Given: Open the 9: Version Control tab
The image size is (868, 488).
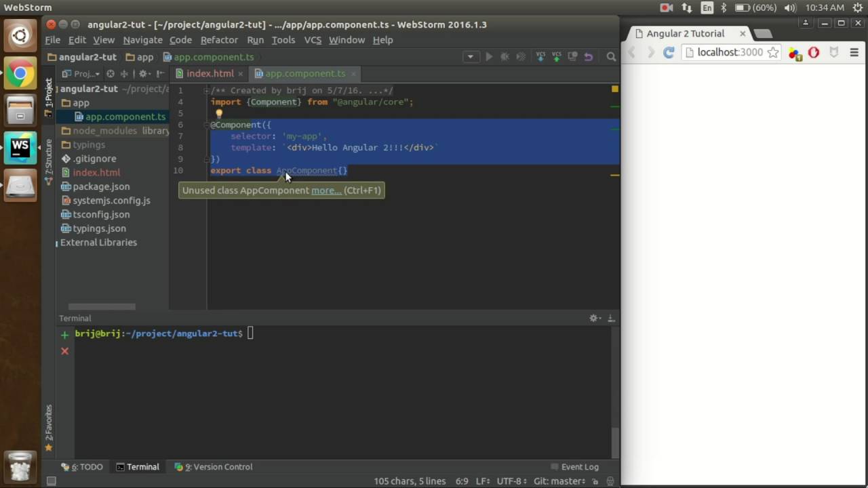Looking at the screenshot, I should [x=214, y=467].
